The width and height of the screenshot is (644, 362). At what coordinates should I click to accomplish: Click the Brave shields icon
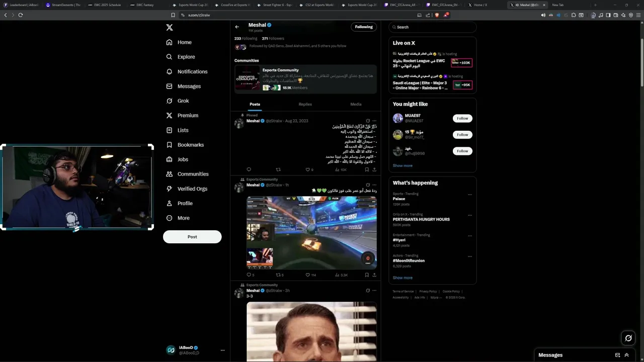[437, 15]
